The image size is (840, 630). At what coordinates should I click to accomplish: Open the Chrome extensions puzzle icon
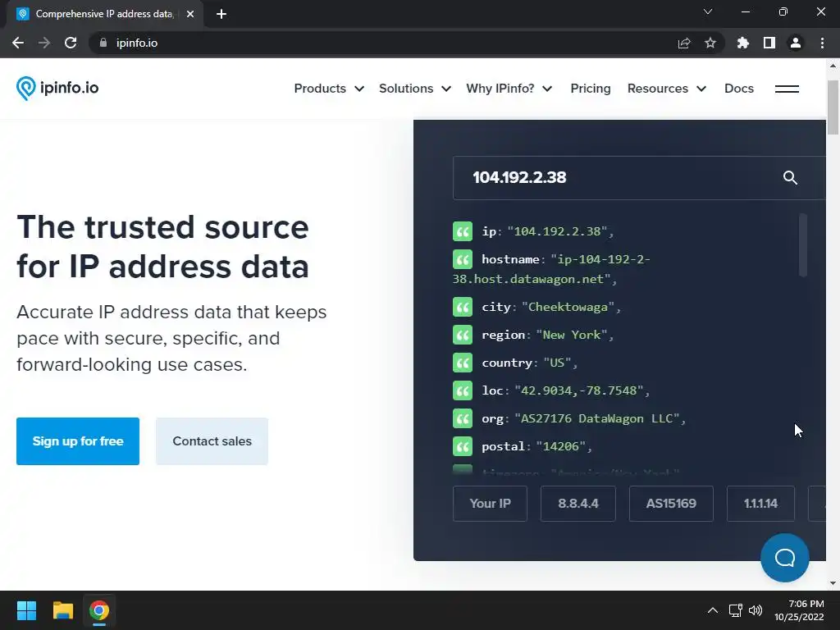click(x=743, y=43)
